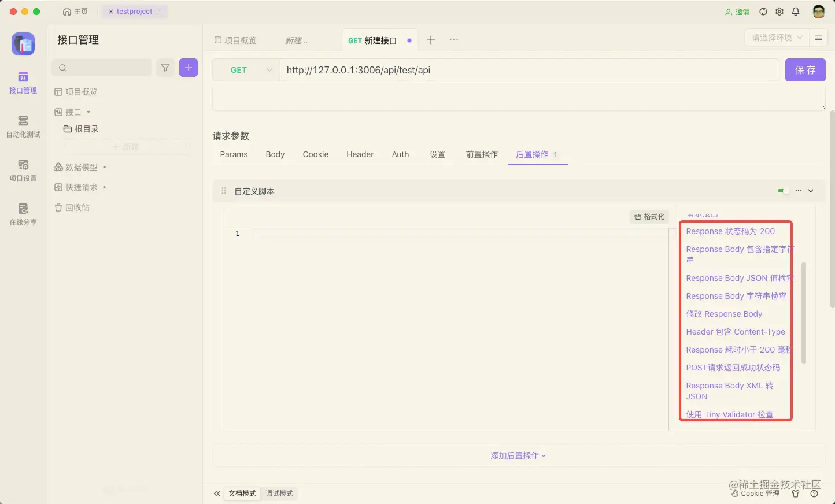Switch to the 设置 tab
The image size is (835, 504).
(x=437, y=154)
